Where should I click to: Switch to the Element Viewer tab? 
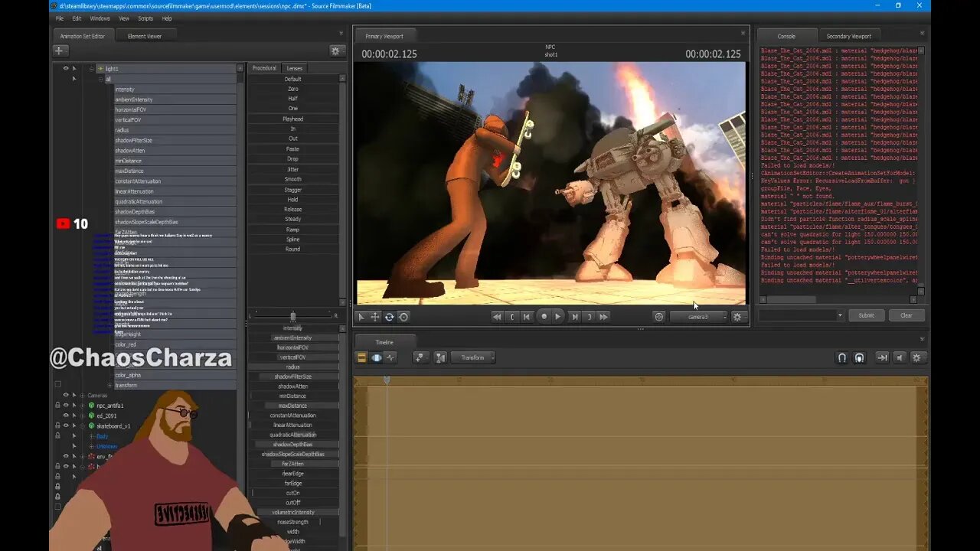click(x=145, y=35)
